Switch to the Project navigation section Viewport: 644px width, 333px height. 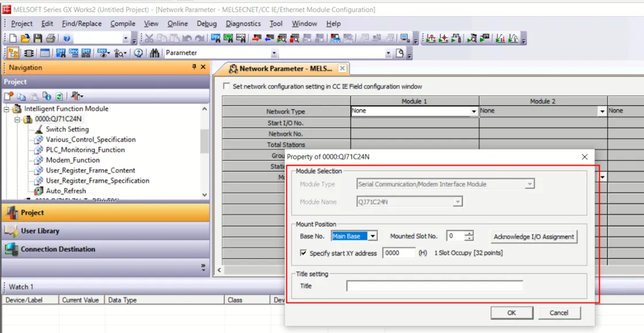tap(105, 213)
